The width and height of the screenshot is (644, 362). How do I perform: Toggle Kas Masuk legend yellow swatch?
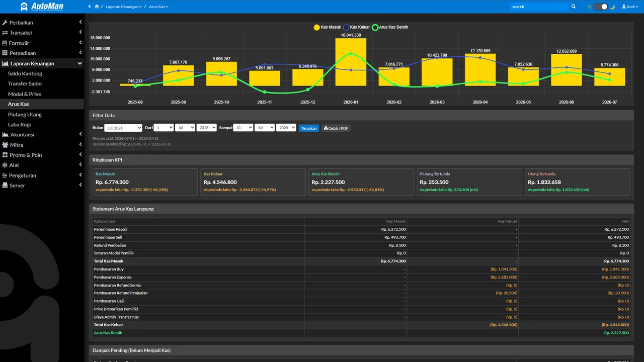317,27
